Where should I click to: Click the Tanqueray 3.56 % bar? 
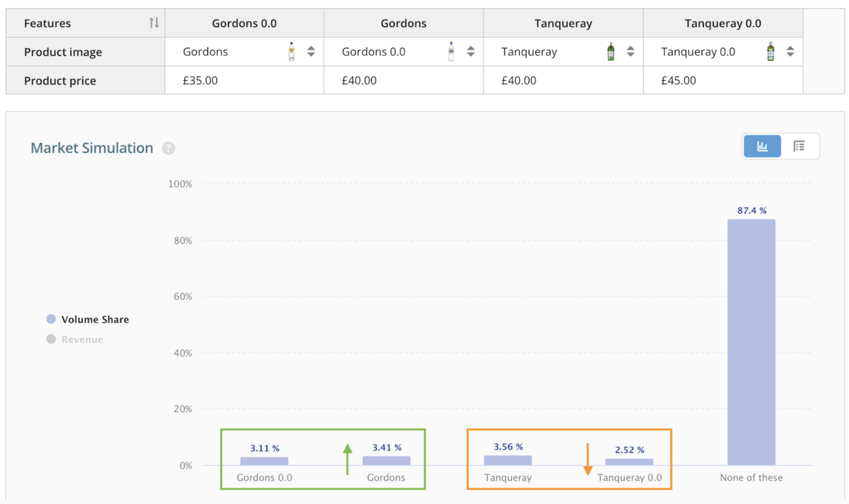508,460
